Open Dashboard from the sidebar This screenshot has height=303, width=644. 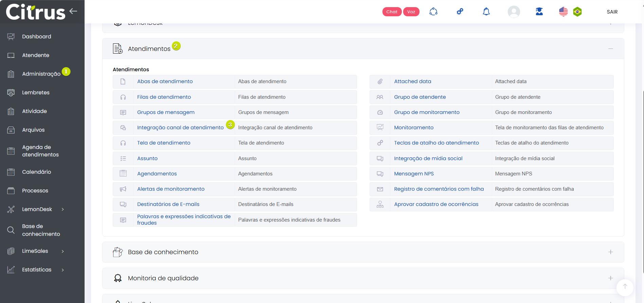tap(36, 37)
